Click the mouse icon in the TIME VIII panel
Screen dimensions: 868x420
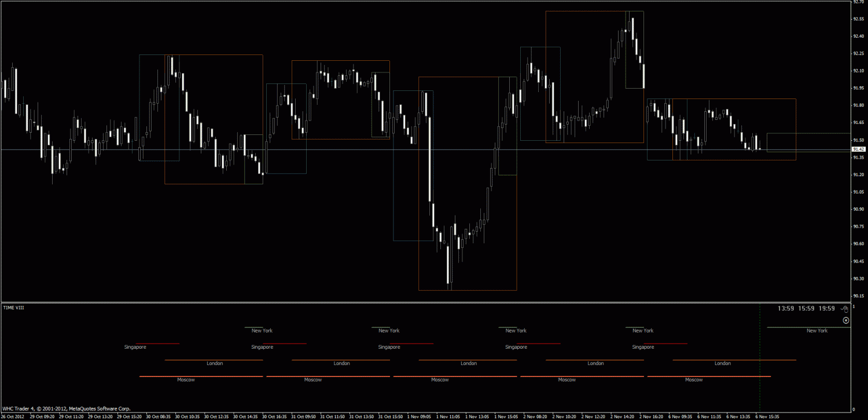845,309
